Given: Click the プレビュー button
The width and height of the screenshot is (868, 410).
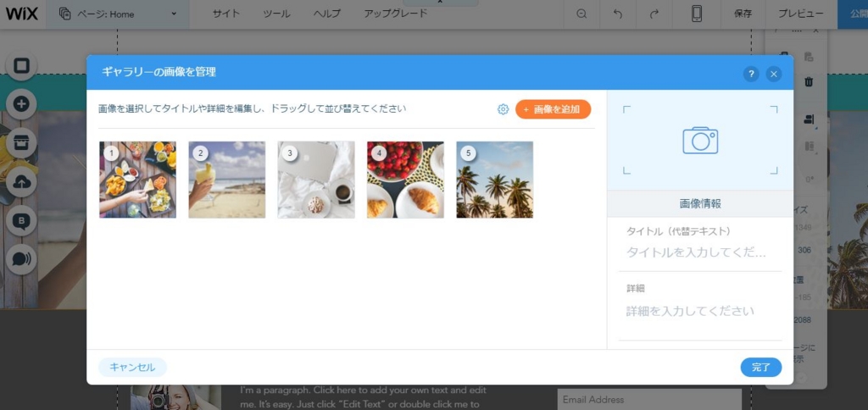Looking at the screenshot, I should 800,14.
